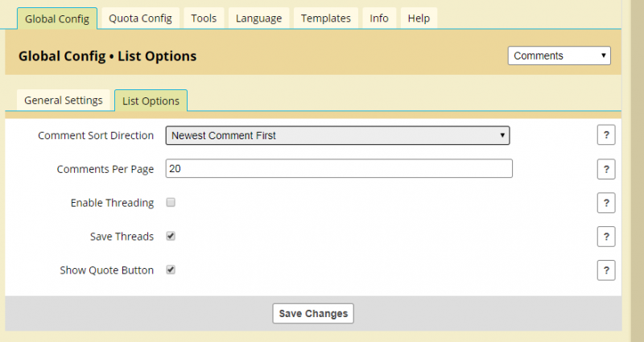Select the Info tab
Image resolution: width=644 pixels, height=342 pixels.
pos(379,19)
